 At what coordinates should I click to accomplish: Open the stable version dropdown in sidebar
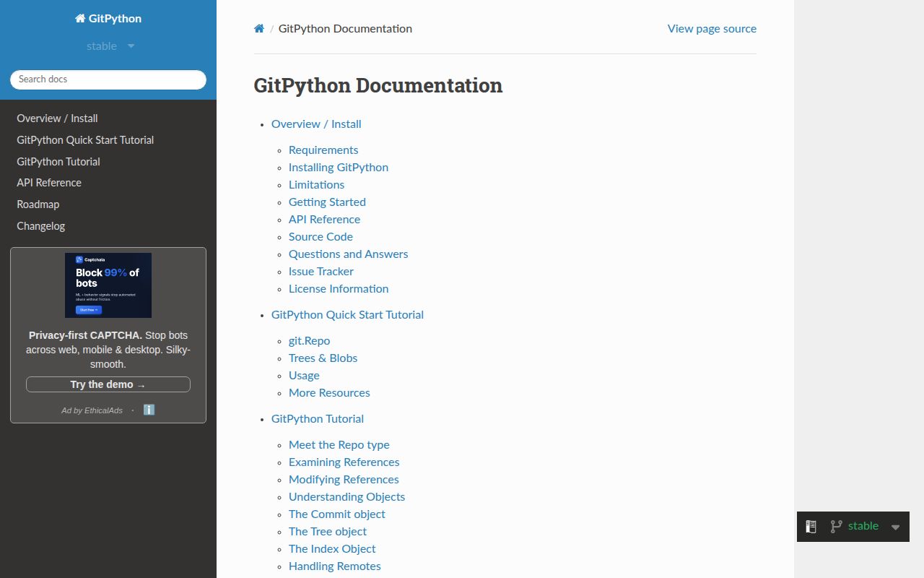(110, 46)
